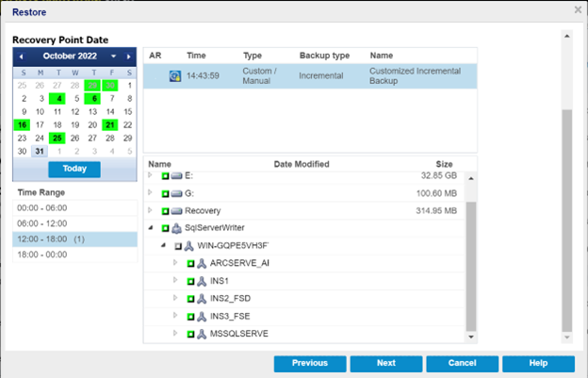Click the E: drive icon
The width and height of the screenshot is (588, 378).
point(176,175)
